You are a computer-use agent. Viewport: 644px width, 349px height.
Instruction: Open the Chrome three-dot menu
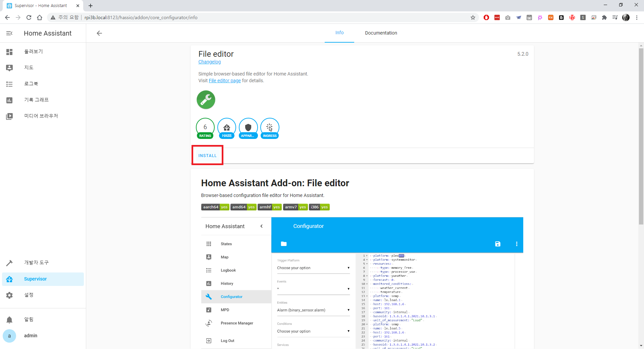point(637,17)
